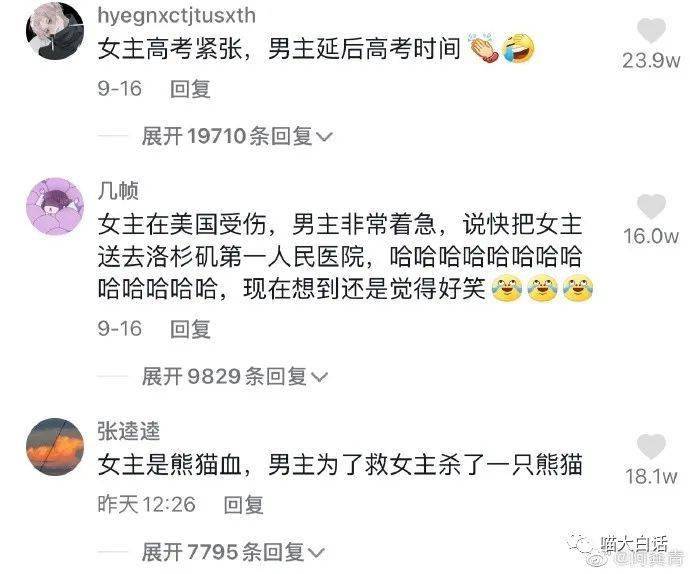The height and width of the screenshot is (574, 690).
Task: Expand 9829 replies under second comment
Action: (235, 376)
